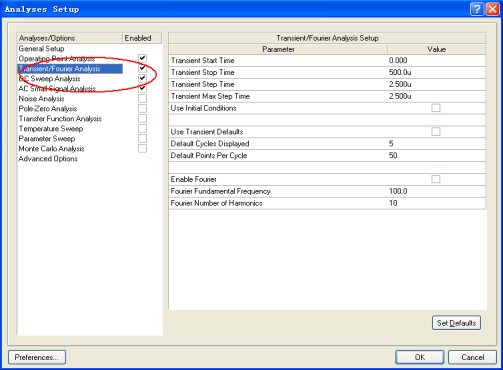
Task: Select Monte Carlo Analysis row
Action: tap(51, 149)
